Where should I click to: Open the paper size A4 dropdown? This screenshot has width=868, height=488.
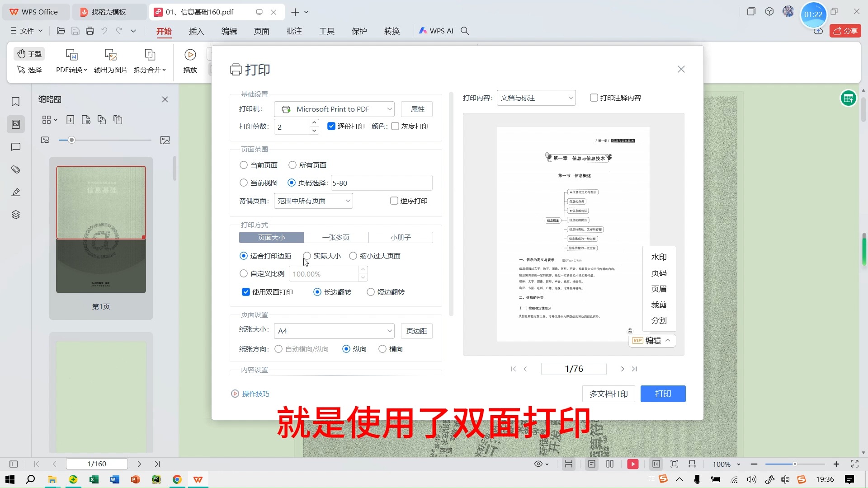pos(334,331)
